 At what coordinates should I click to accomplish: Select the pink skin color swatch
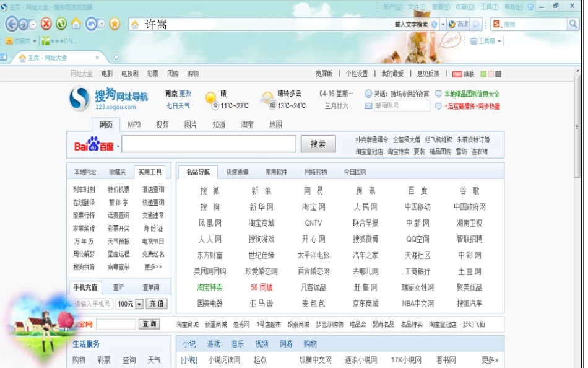491,74
